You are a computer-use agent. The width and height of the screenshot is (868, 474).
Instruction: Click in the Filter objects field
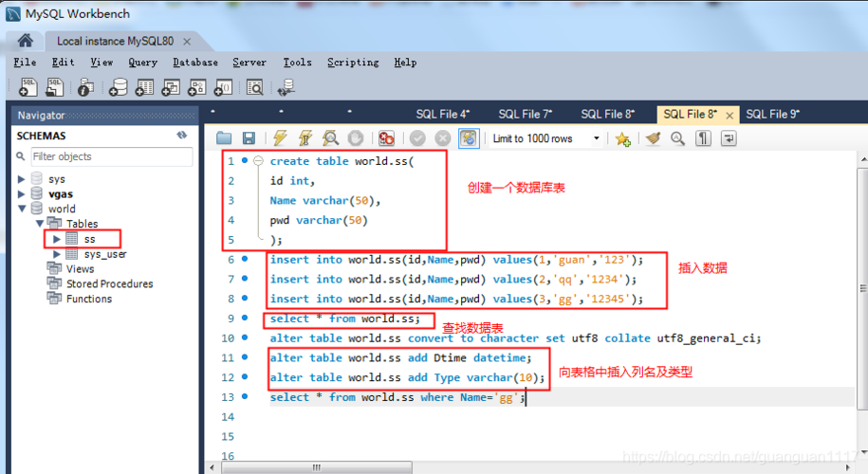pos(112,156)
